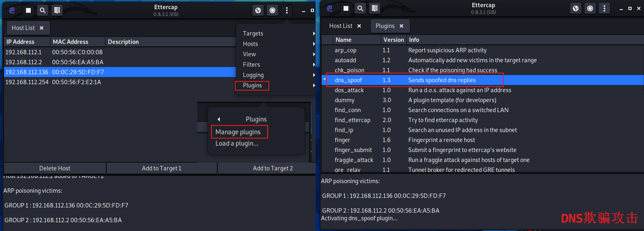This screenshot has width=644, height=231.
Task: Select the dns_spoof plugin row
Action: [483, 80]
